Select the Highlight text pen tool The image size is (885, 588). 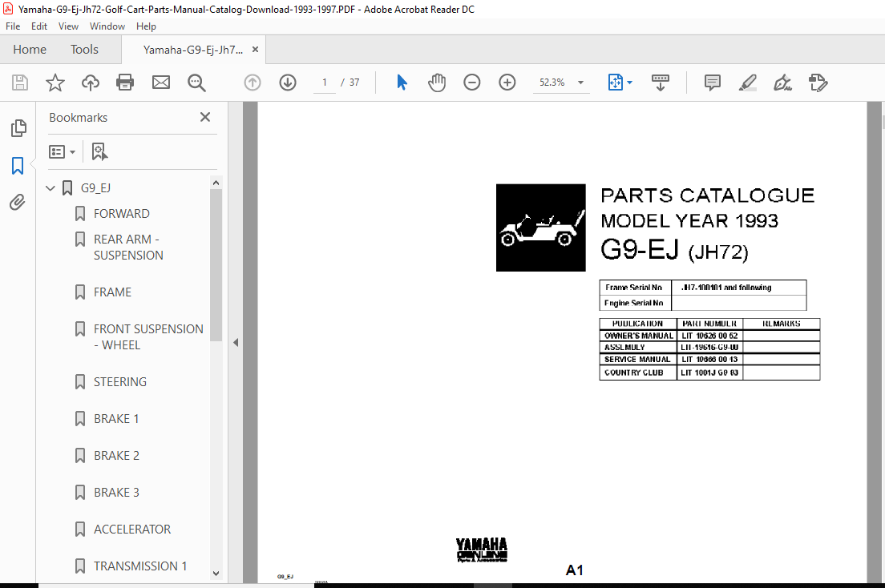747,83
